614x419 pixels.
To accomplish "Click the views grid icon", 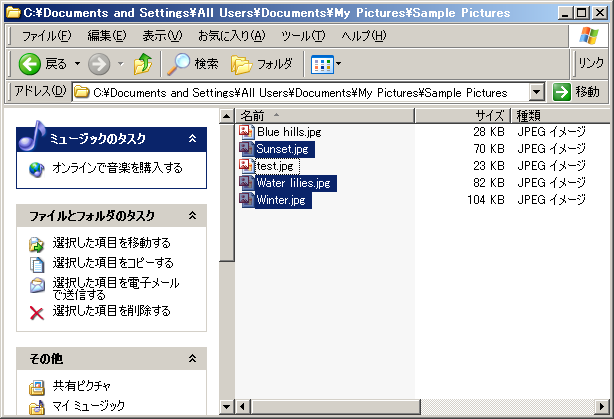I will pos(322,65).
